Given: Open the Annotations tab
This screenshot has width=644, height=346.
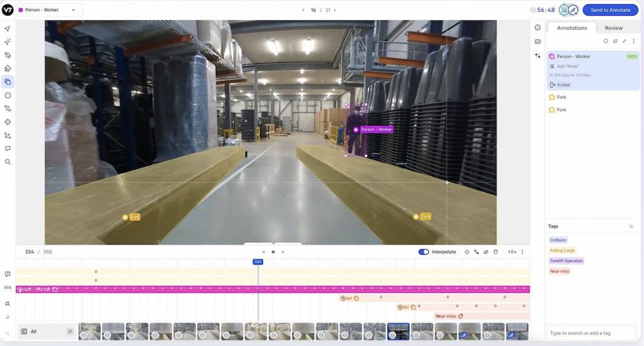Looking at the screenshot, I should coord(572,28).
